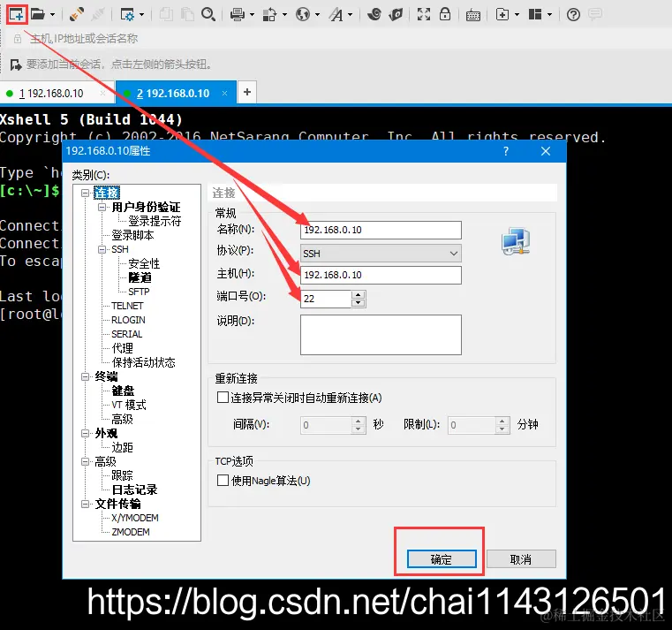The width and height of the screenshot is (672, 630).
Task: Check 连接异常关闭时自动重新连接 checkbox
Action: click(x=223, y=398)
